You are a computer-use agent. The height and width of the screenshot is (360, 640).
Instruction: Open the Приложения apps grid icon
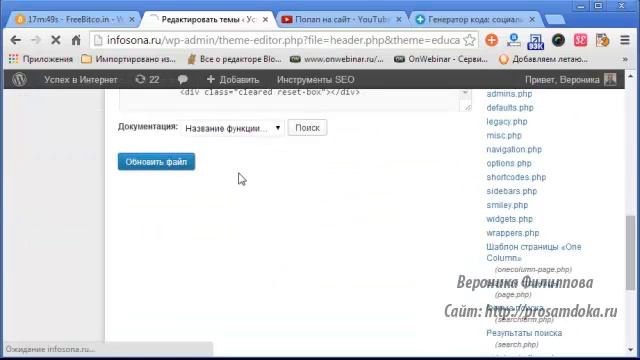(x=13, y=59)
